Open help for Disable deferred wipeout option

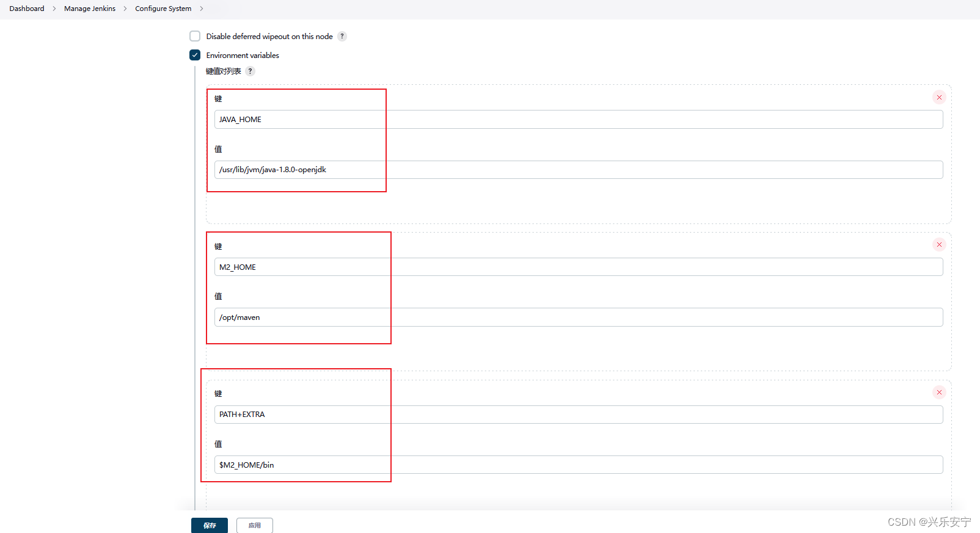pyautogui.click(x=342, y=36)
